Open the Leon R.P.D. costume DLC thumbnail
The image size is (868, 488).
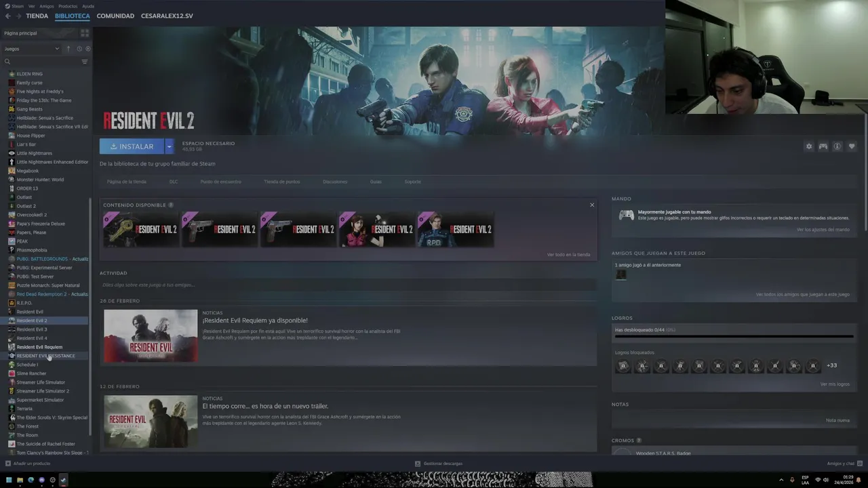pyautogui.click(x=455, y=229)
